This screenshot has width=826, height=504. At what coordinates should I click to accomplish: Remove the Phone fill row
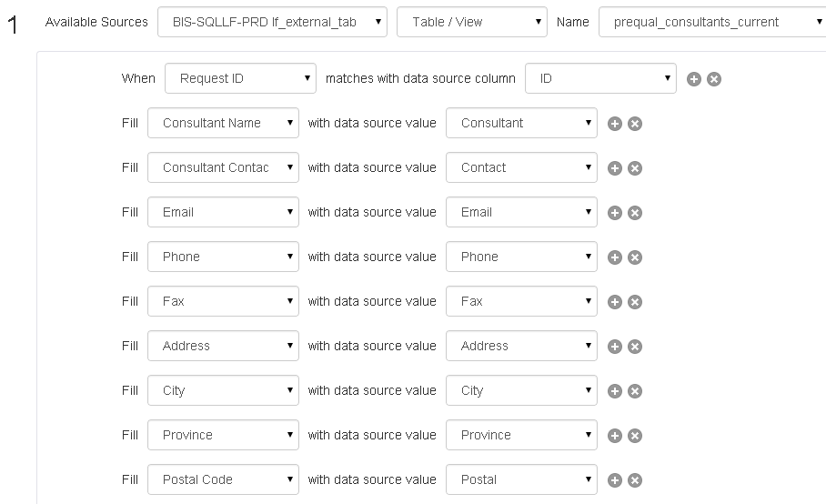click(635, 257)
